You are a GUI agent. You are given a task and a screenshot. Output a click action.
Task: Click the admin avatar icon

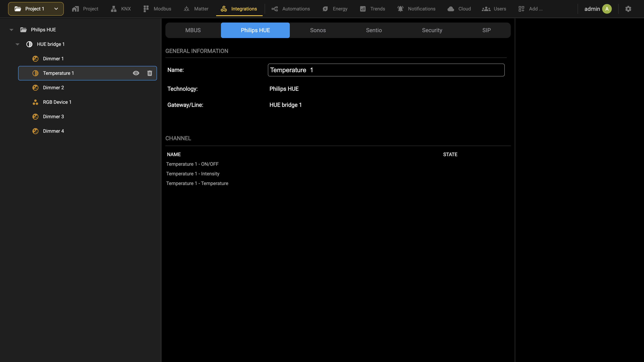click(607, 9)
